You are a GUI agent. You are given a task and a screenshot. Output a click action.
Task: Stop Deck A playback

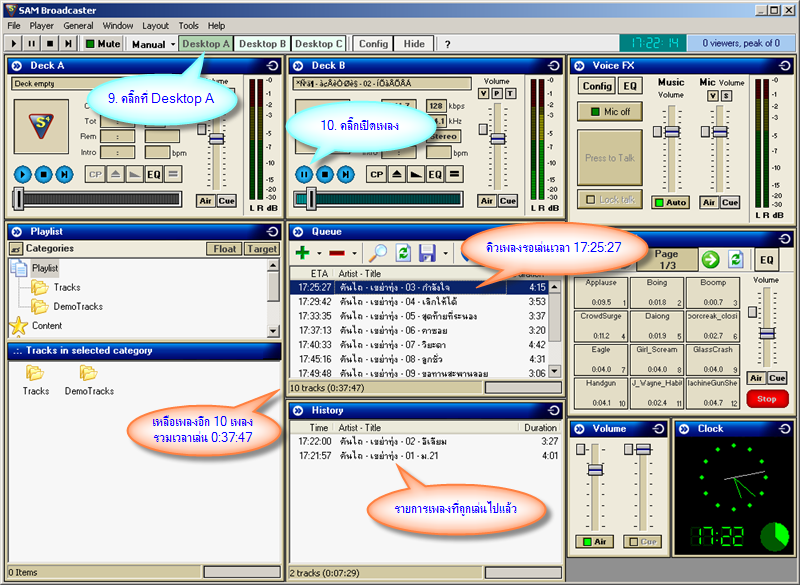pyautogui.click(x=43, y=174)
